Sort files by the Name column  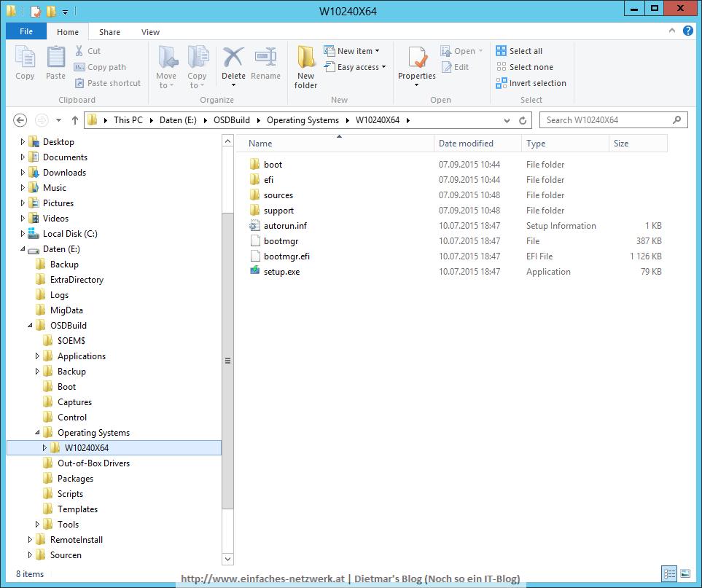point(335,144)
